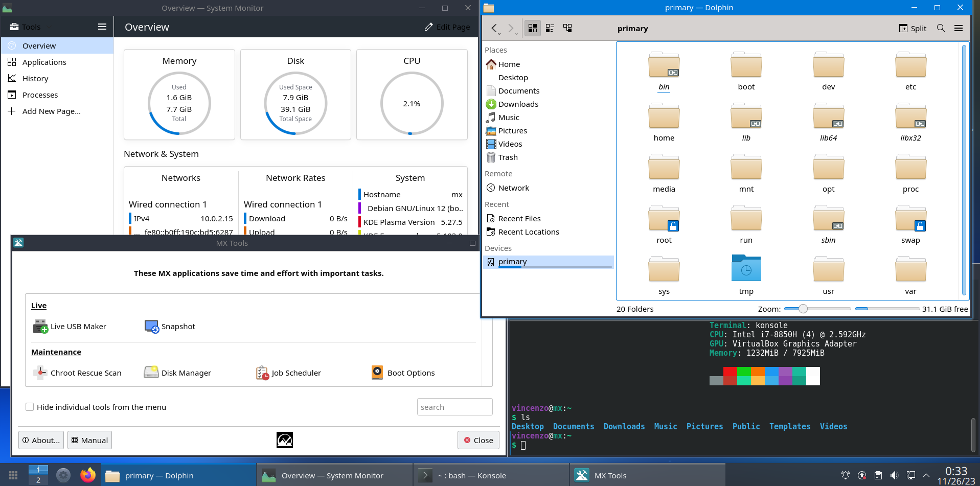Open Chroot Rescue Scan tool

[x=77, y=373]
